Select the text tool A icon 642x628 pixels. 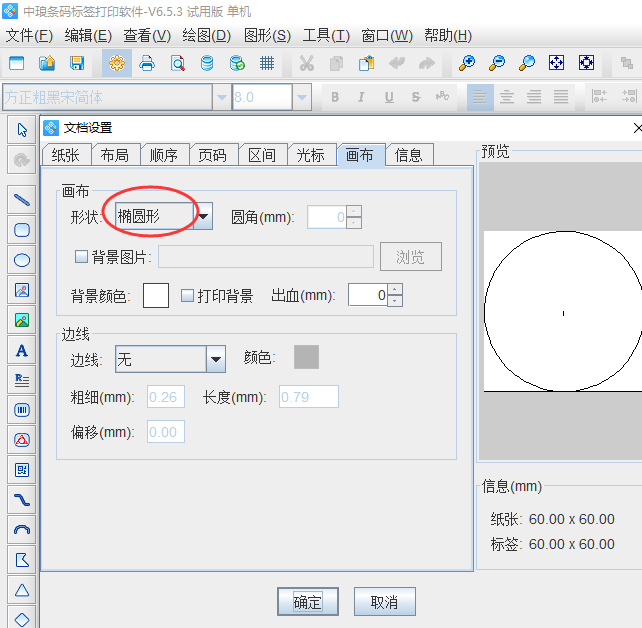pyautogui.click(x=21, y=350)
